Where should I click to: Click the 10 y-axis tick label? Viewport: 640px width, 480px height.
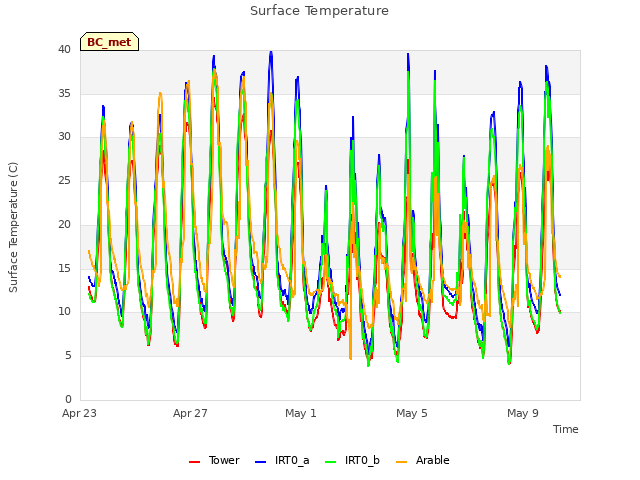[x=64, y=312]
